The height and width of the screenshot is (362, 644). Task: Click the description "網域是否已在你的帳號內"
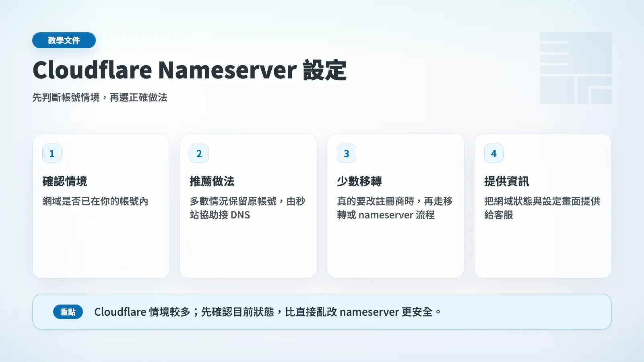click(x=95, y=201)
